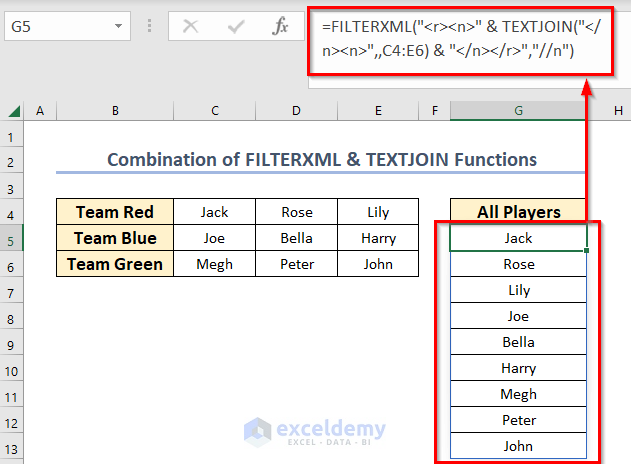The height and width of the screenshot is (464, 631).
Task: Click cell E5 containing 'Harry'
Action: [x=378, y=238]
